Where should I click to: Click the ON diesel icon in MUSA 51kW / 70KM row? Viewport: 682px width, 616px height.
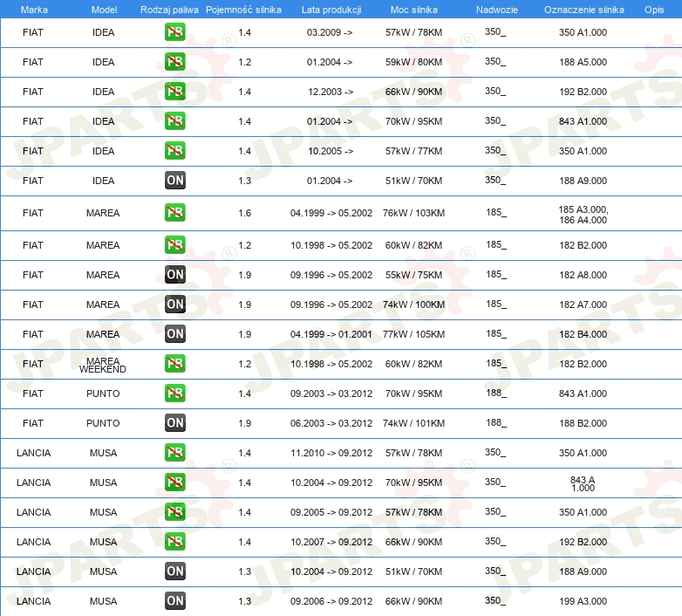click(x=174, y=572)
